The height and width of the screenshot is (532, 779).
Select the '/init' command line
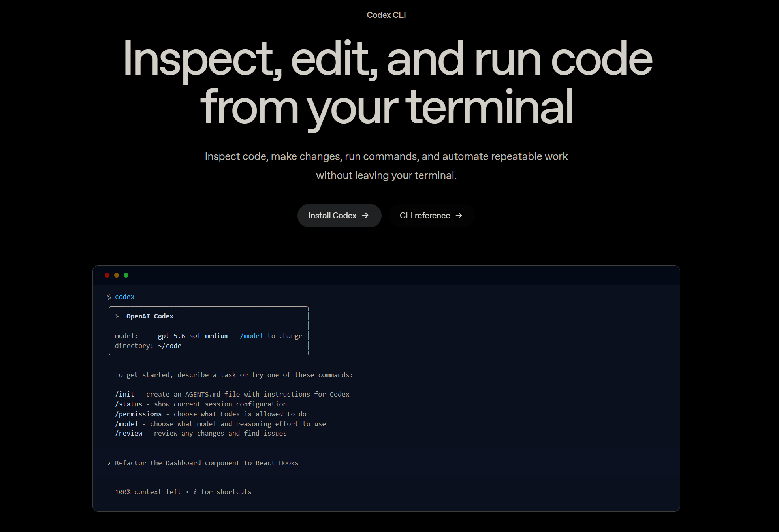point(232,394)
